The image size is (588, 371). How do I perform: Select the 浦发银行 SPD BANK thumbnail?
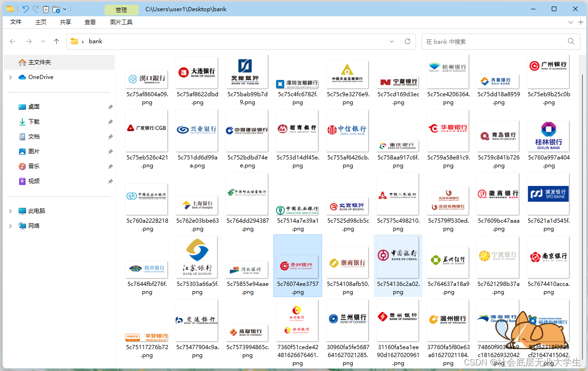pyautogui.click(x=548, y=194)
